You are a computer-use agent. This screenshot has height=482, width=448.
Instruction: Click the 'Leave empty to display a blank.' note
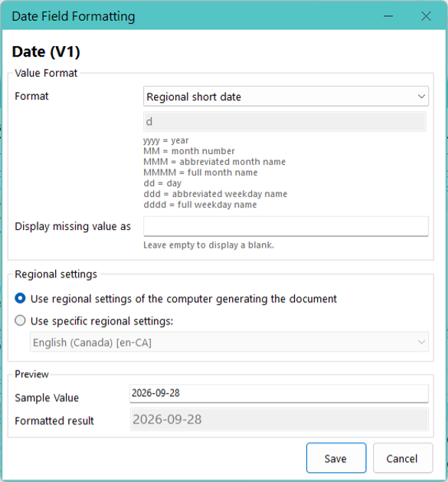coord(208,245)
